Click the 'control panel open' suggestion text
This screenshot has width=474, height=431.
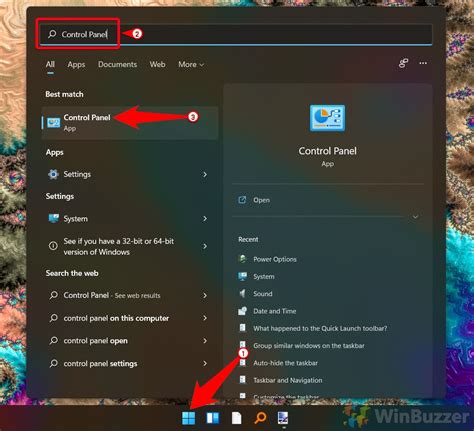[95, 341]
